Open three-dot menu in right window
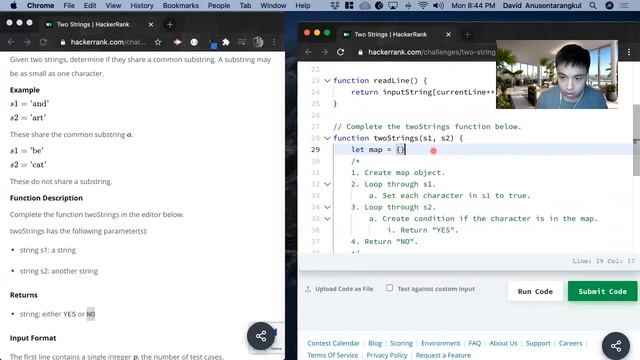The height and width of the screenshot is (360, 640). 629,52
